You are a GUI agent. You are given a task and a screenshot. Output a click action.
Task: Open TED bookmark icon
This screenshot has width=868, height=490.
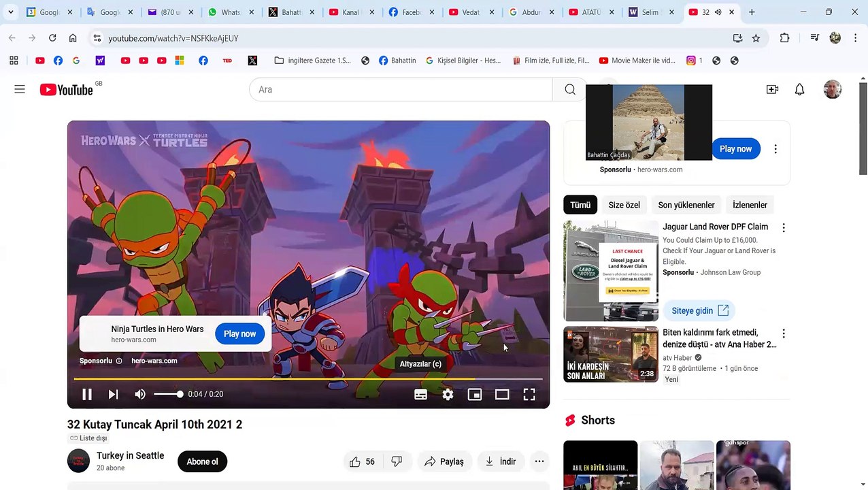click(227, 61)
